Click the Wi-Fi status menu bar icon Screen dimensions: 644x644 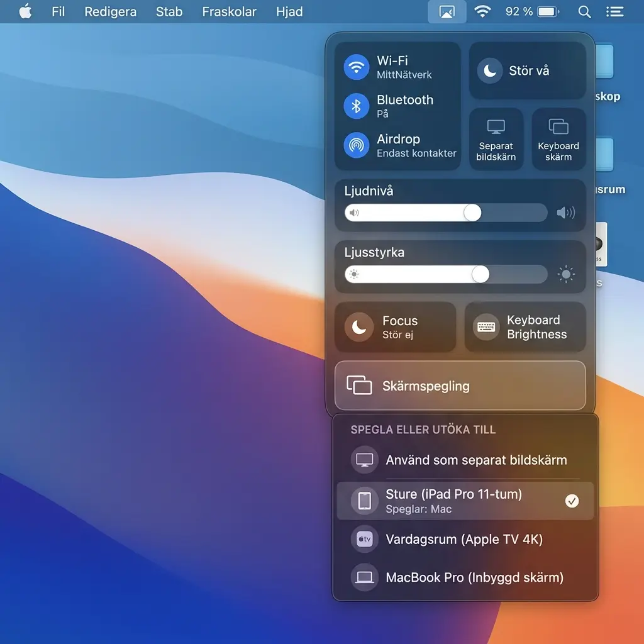pyautogui.click(x=482, y=11)
